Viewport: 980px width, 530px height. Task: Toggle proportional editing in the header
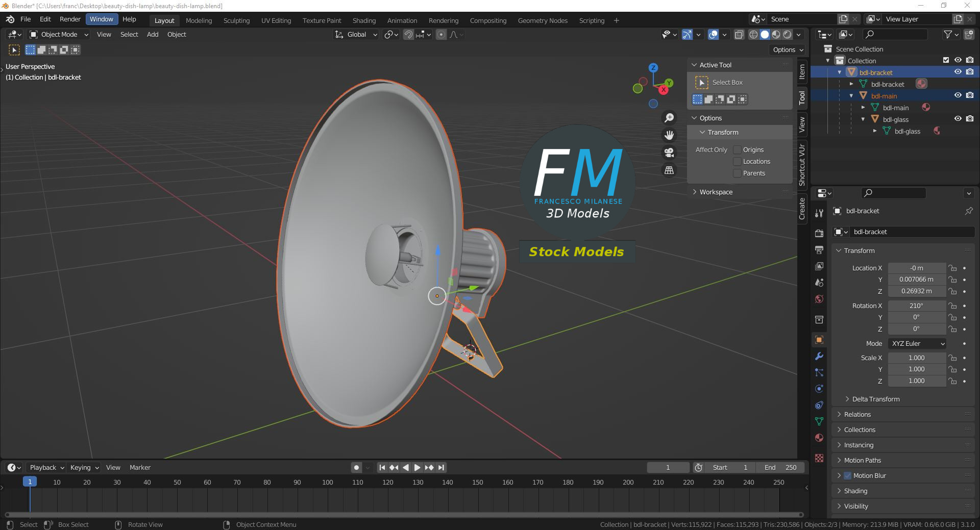442,35
